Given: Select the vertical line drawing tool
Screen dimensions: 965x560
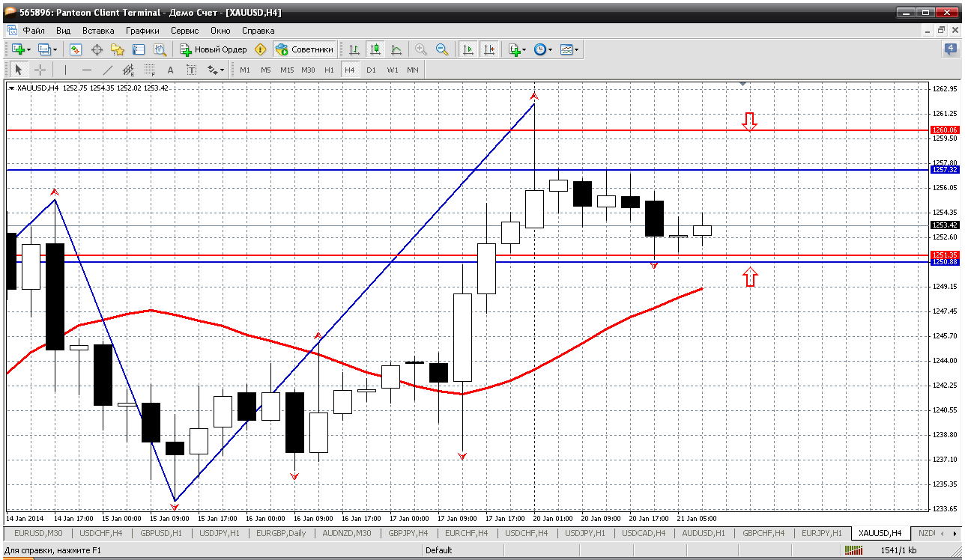Looking at the screenshot, I should (65, 70).
